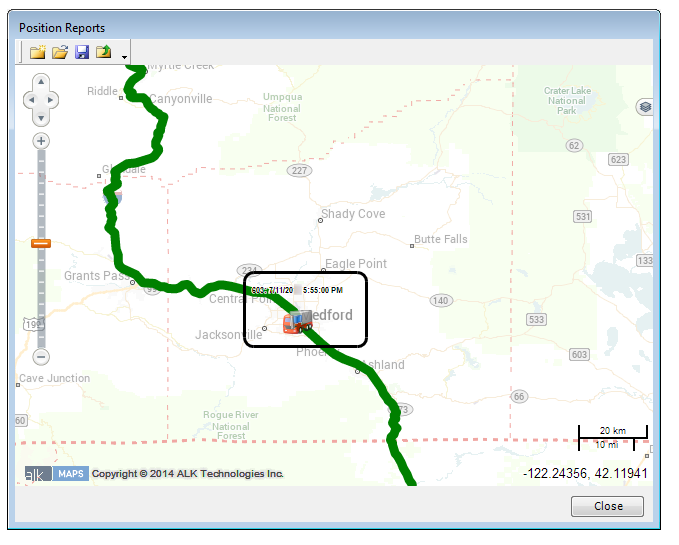Click the Ashland city label
Image resolution: width=679 pixels, height=545 pixels.
[x=385, y=365]
